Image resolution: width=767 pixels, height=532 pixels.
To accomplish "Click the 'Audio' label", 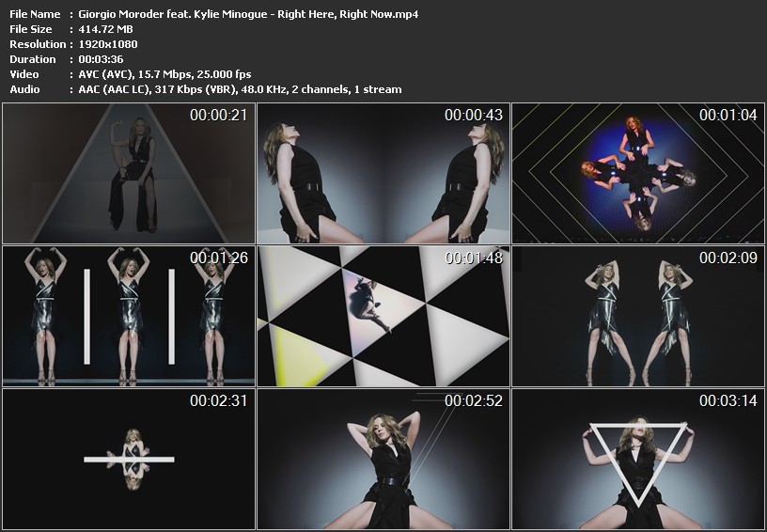I will (24, 89).
